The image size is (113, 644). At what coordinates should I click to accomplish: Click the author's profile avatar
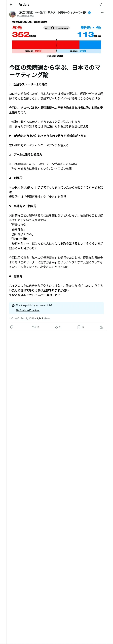[13, 14]
